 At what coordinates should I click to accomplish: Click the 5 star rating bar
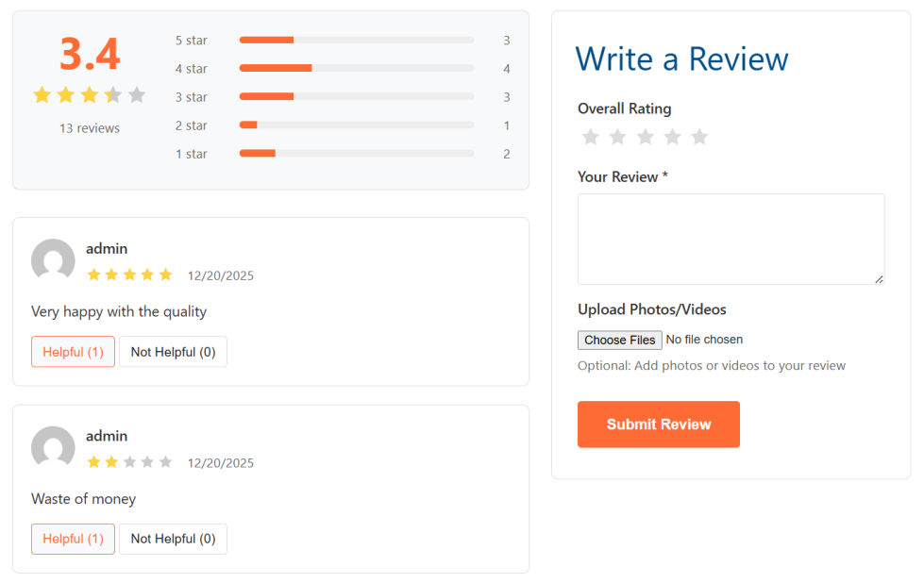click(x=356, y=40)
